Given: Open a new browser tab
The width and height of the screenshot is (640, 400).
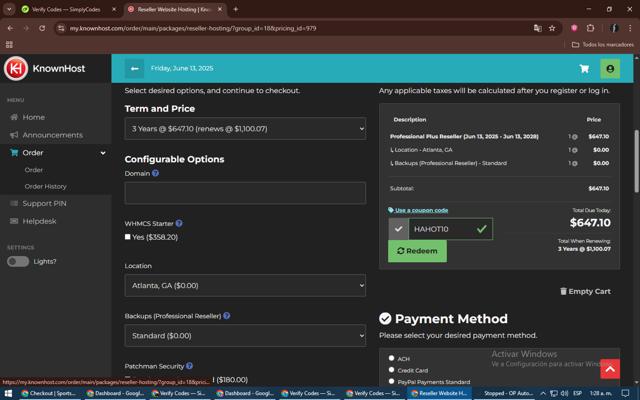Looking at the screenshot, I should [236, 9].
